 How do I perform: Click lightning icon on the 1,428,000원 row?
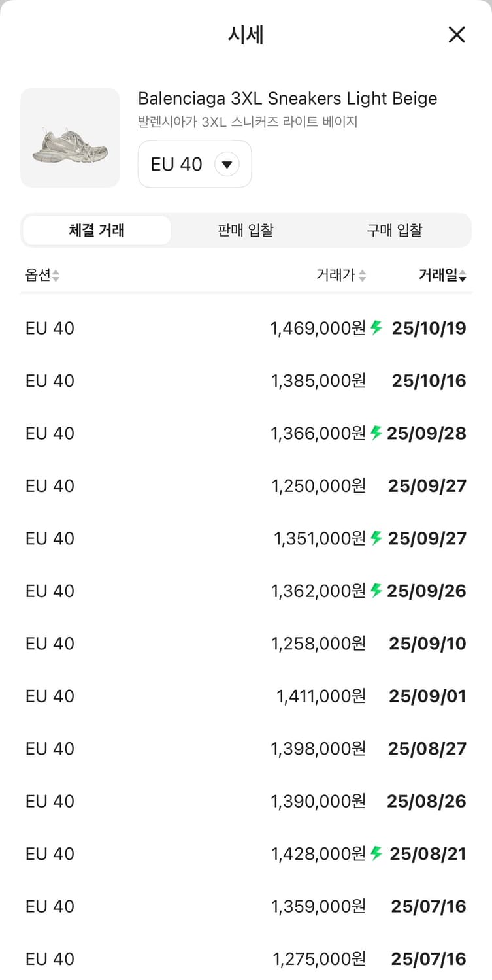pos(376,853)
